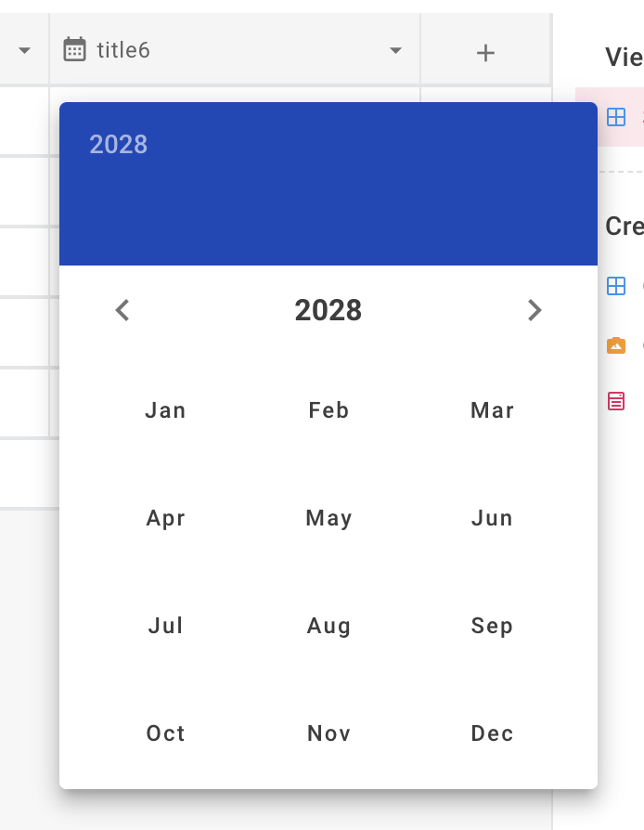Click the 2028 heading between the arrows

(328, 310)
